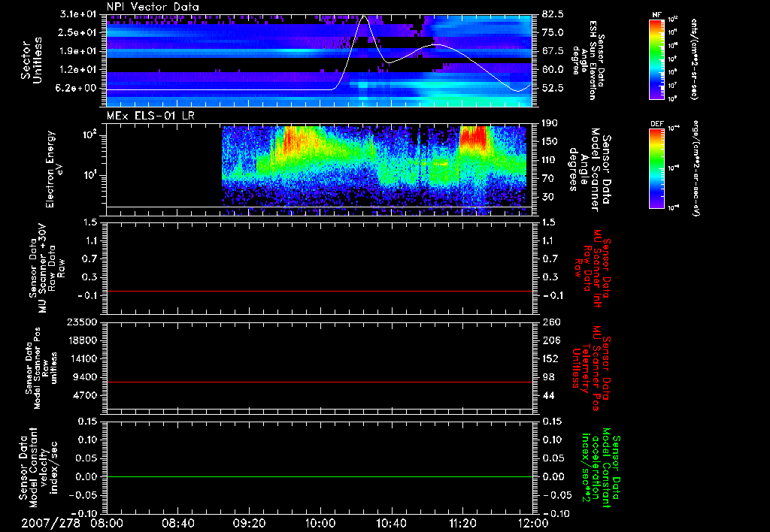Click the green line in the velocity panel
770x532 pixels.
pos(320,476)
